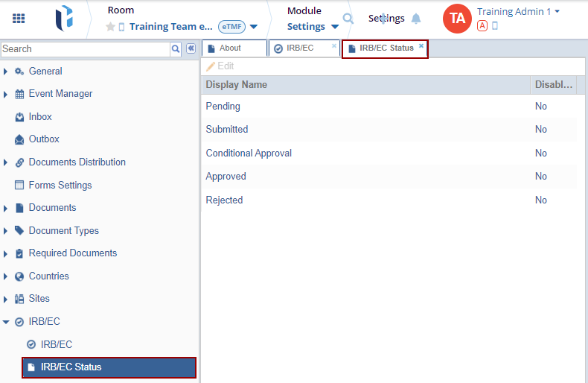The image size is (588, 383).
Task: Close the IRB/EC Status tab
Action: point(421,46)
